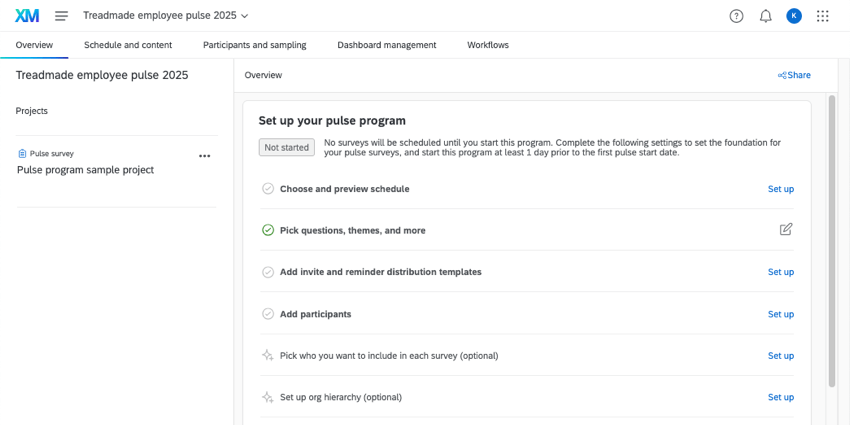
Task: Click Set up for Add participants
Action: (x=780, y=314)
